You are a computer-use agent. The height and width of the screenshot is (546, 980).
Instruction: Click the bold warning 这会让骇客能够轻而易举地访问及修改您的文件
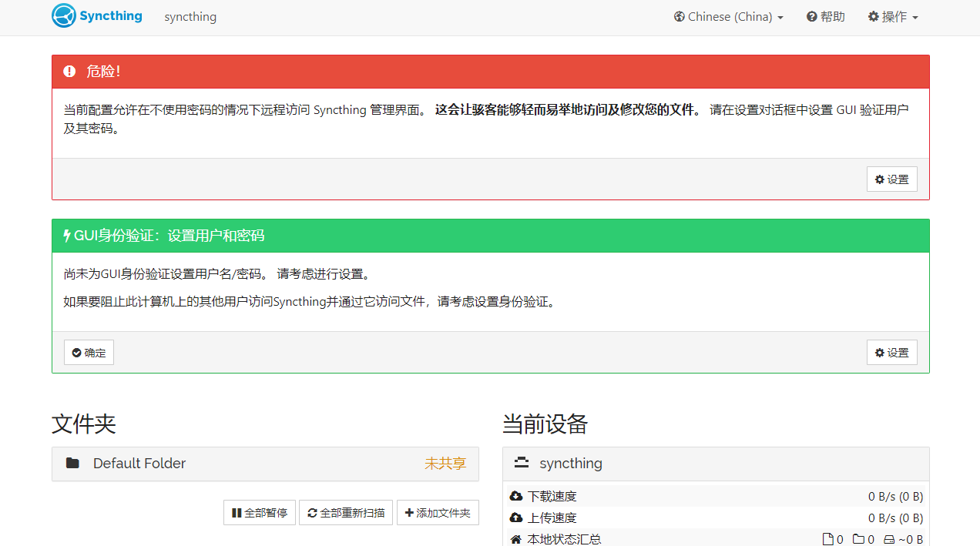(x=569, y=110)
